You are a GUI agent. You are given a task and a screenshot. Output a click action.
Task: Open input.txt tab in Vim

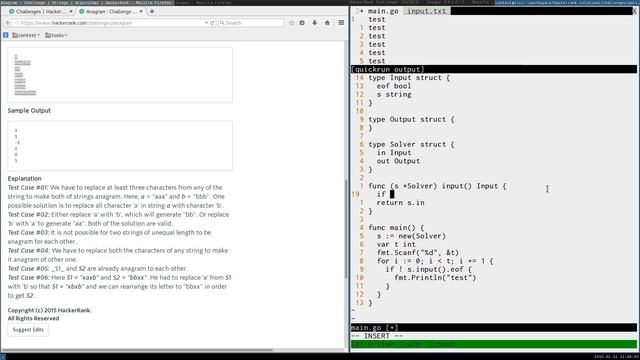pyautogui.click(x=427, y=11)
